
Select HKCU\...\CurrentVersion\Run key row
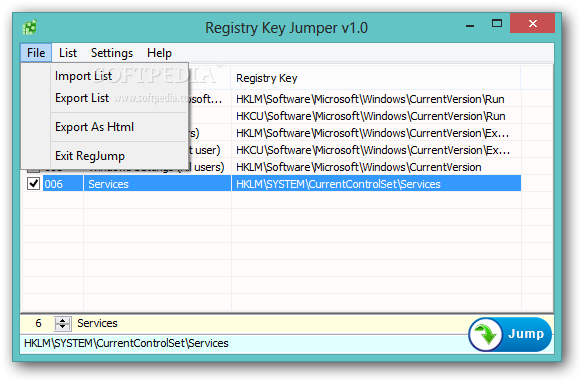pos(376,116)
